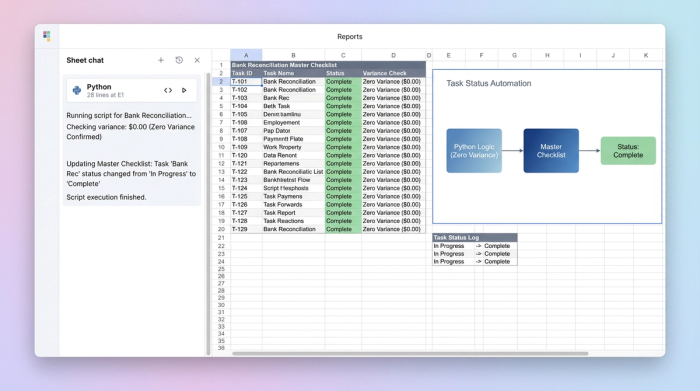Click the Bank Reconciliation Master Checklist title cell
Viewport: 700px width, 391px height.
(328, 65)
